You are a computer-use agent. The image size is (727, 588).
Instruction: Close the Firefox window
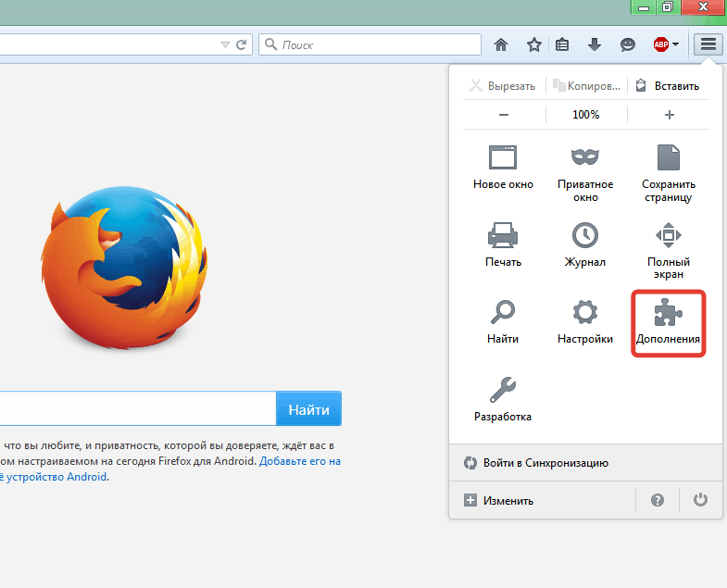[x=703, y=7]
